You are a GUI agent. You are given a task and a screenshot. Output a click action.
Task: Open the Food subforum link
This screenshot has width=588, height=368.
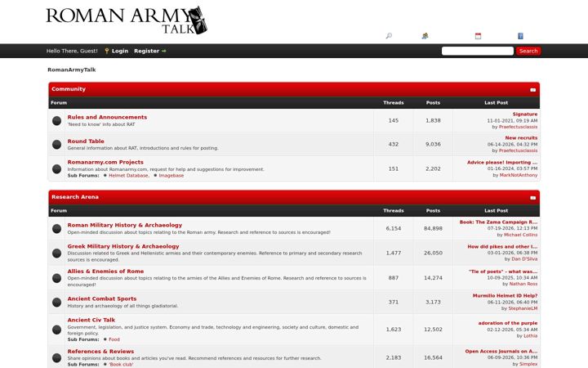(x=114, y=339)
